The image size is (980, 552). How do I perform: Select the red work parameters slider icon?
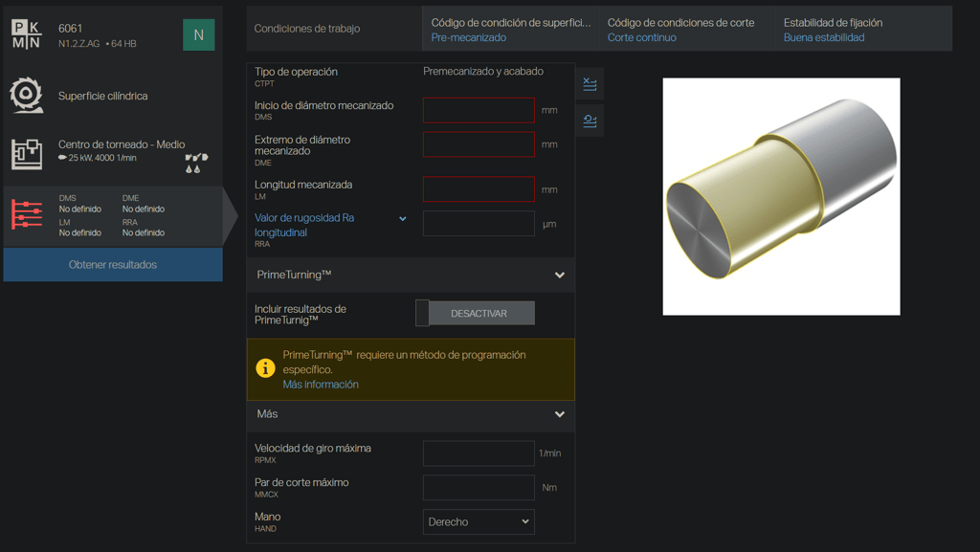(27, 215)
